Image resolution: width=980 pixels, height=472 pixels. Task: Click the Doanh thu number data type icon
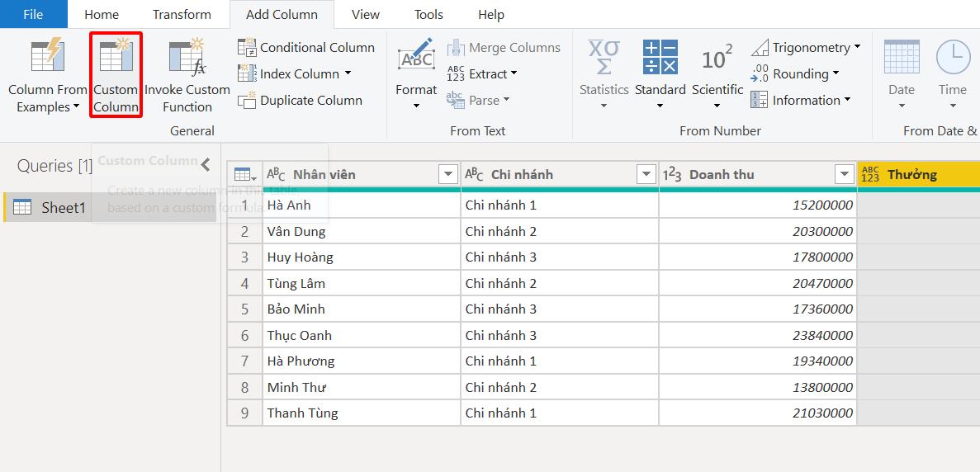[672, 175]
